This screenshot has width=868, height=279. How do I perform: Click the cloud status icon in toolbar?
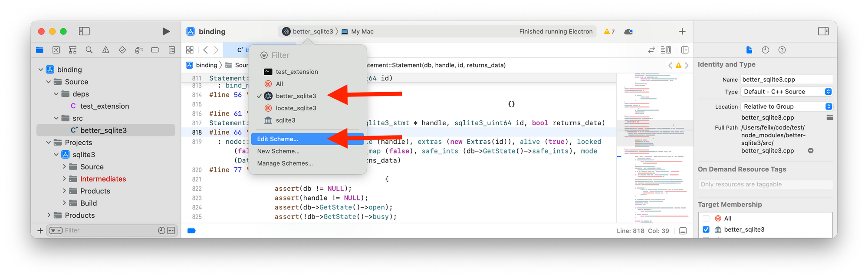click(x=628, y=31)
